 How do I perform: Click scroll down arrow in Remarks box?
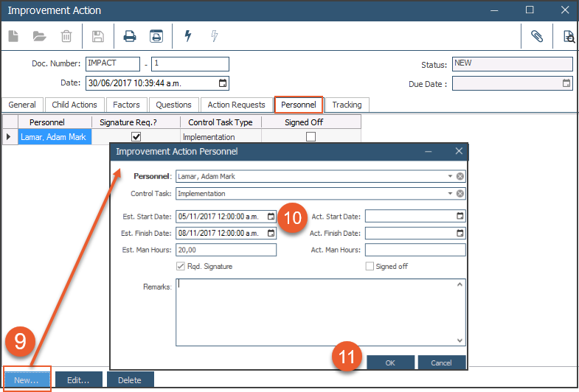click(460, 340)
